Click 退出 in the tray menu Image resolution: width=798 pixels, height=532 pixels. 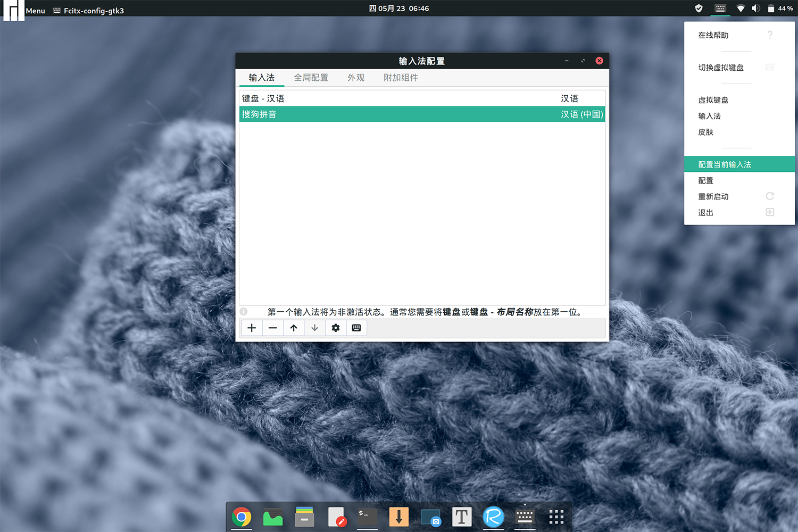coord(706,212)
